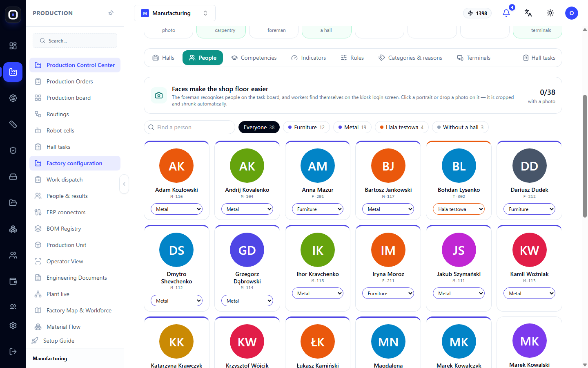Toggle the Metal 19 filter chip
The width and height of the screenshot is (588, 368).
(352, 127)
